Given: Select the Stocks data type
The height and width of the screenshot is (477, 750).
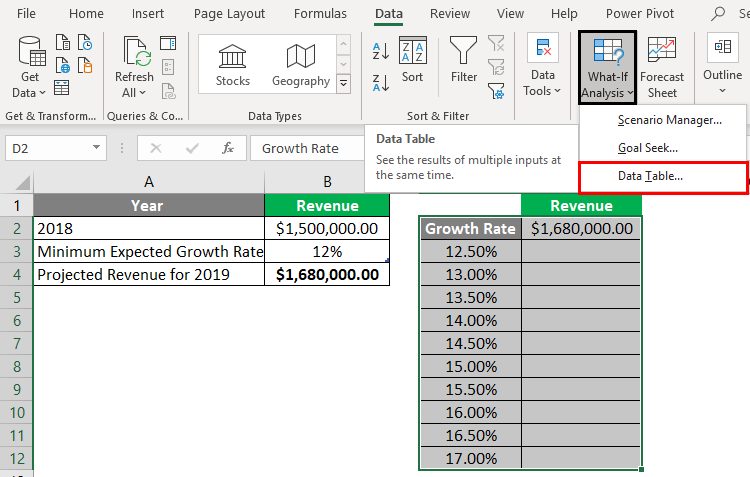Looking at the screenshot, I should 233,66.
